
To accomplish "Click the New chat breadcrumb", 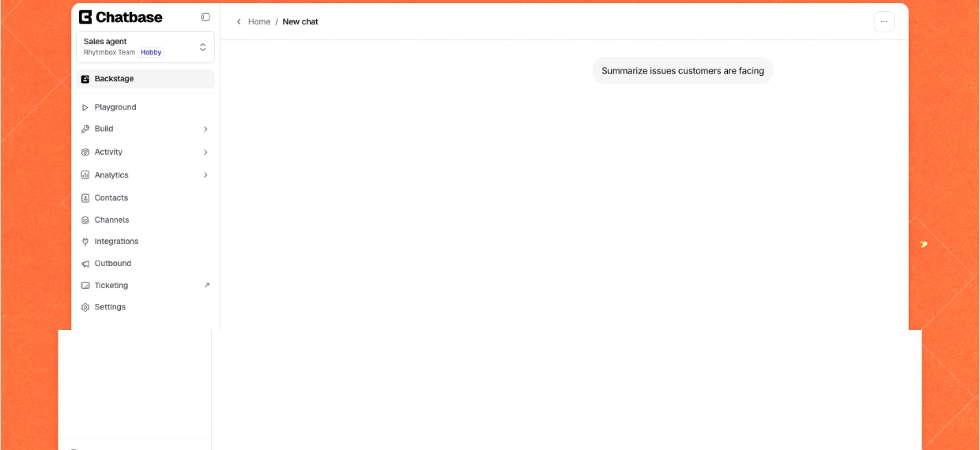I will pos(300,22).
